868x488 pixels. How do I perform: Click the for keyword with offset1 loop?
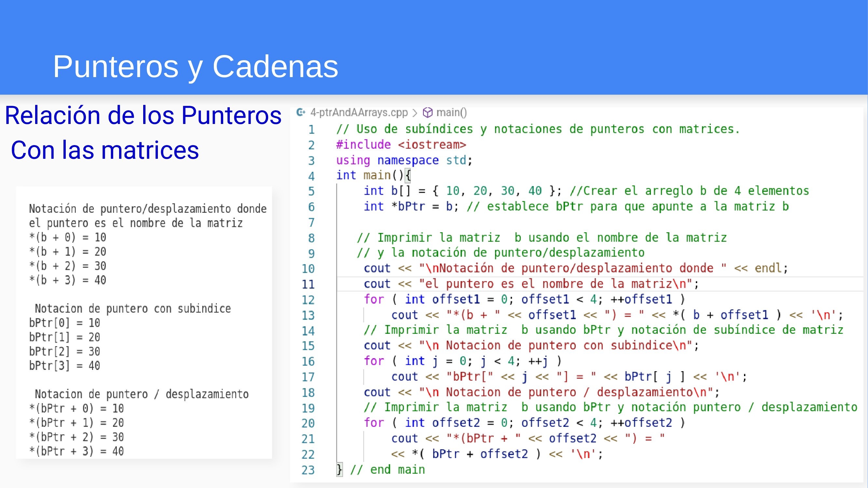pyautogui.click(x=374, y=299)
